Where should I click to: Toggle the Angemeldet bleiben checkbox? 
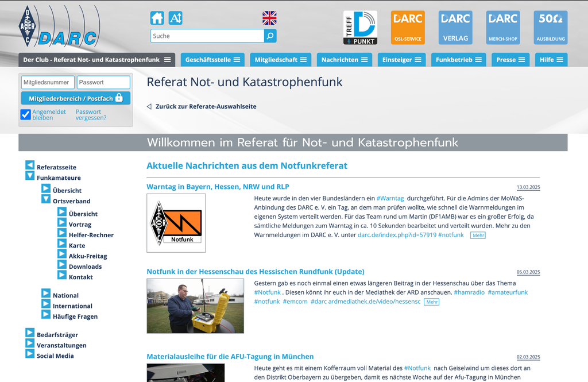[26, 114]
